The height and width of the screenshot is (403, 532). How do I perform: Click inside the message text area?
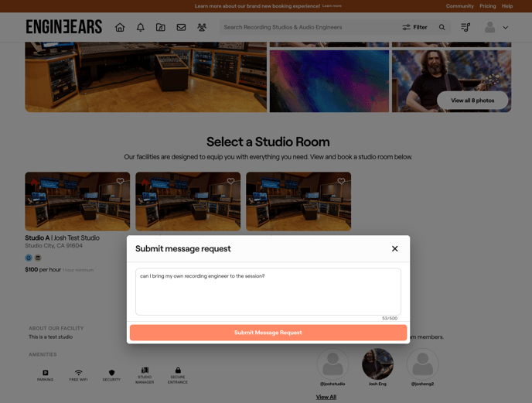[268, 292]
